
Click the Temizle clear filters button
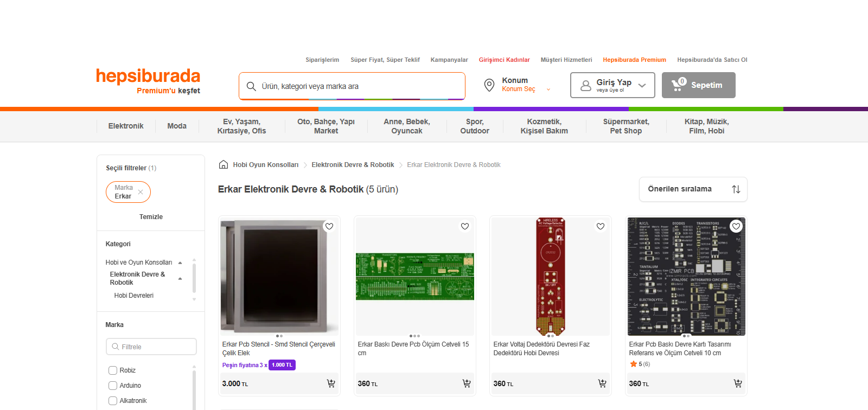(151, 217)
